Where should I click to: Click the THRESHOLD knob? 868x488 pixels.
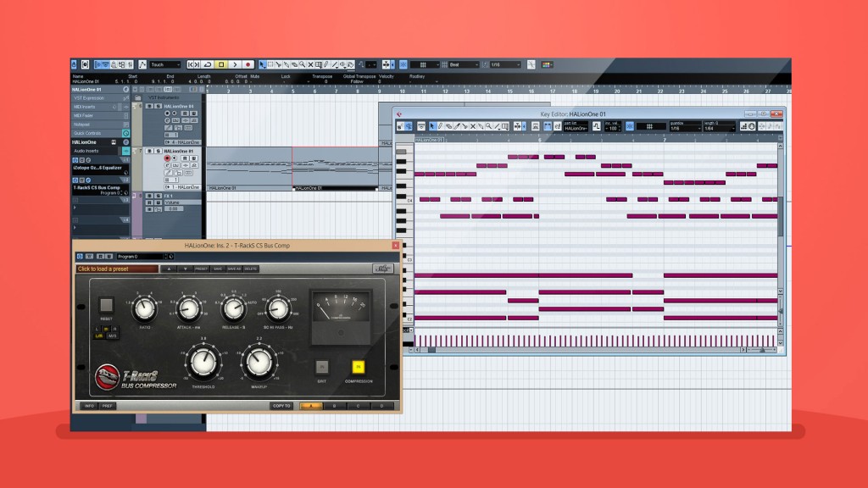203,361
